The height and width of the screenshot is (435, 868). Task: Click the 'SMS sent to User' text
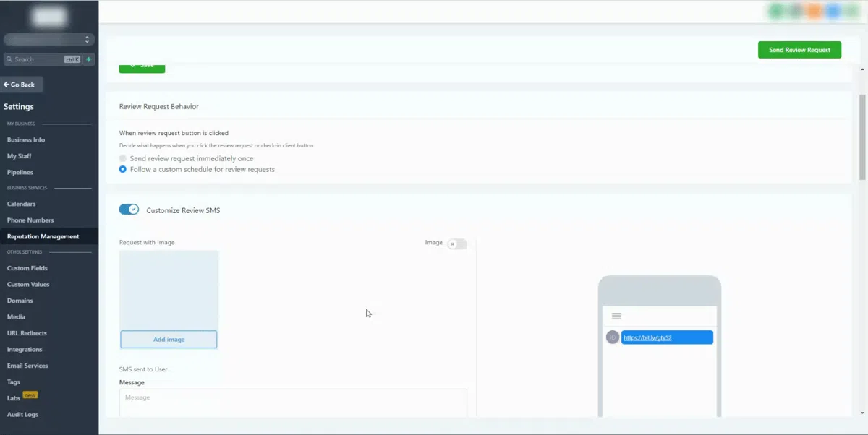click(143, 369)
